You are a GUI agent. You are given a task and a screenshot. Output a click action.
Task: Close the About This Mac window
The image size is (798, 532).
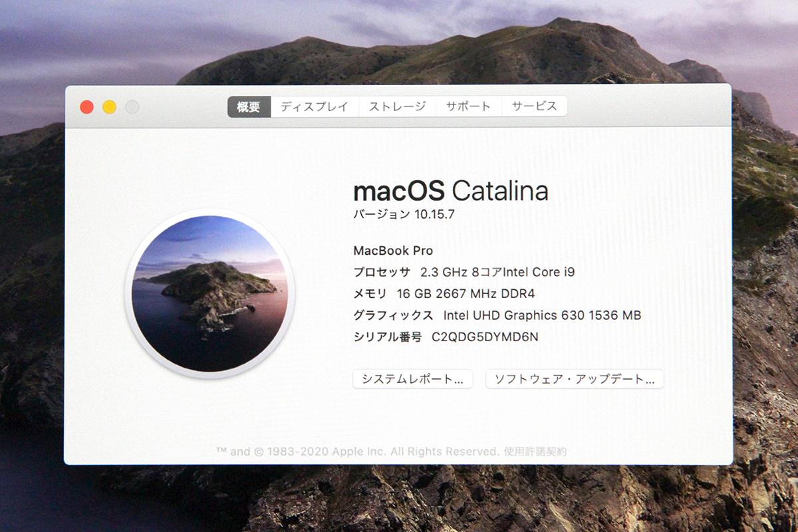coord(86,107)
